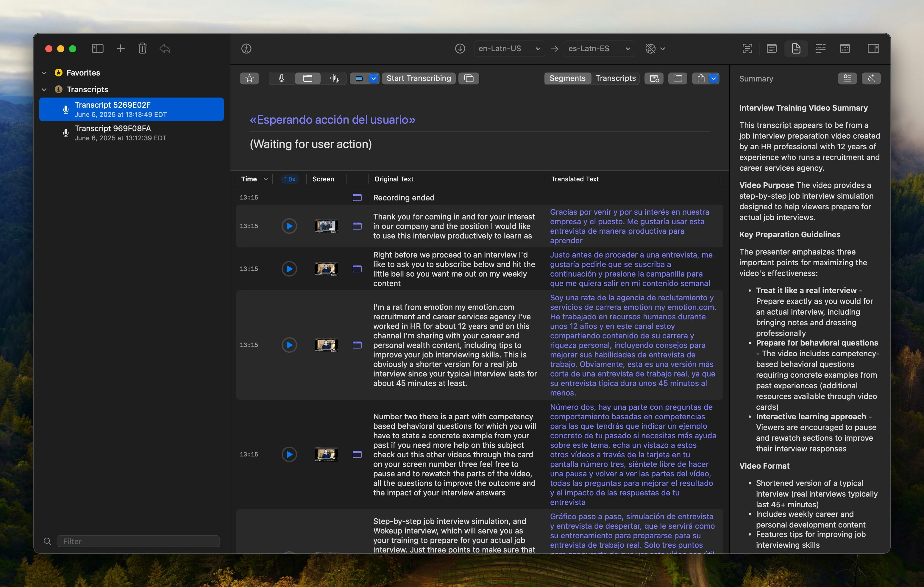Click the sidebar Filter search field

(138, 541)
